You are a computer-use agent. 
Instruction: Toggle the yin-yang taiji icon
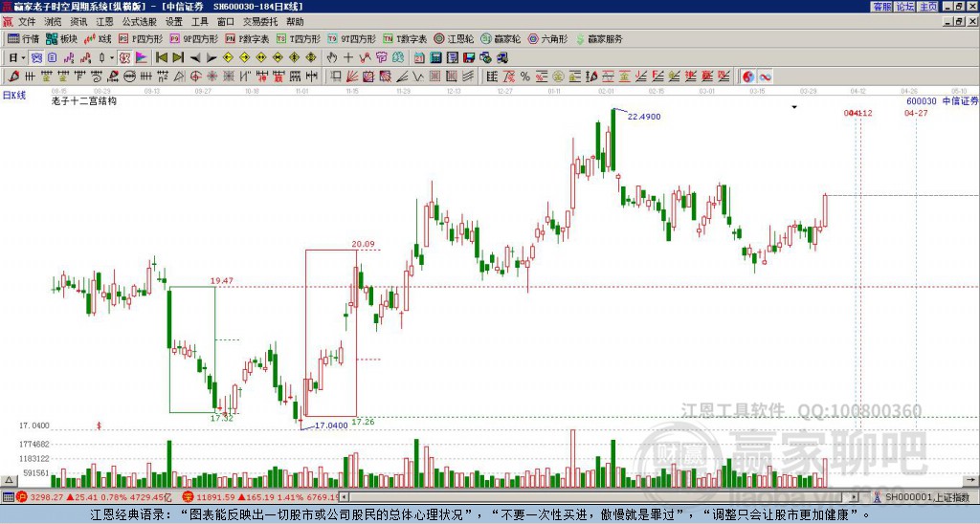tap(748, 76)
